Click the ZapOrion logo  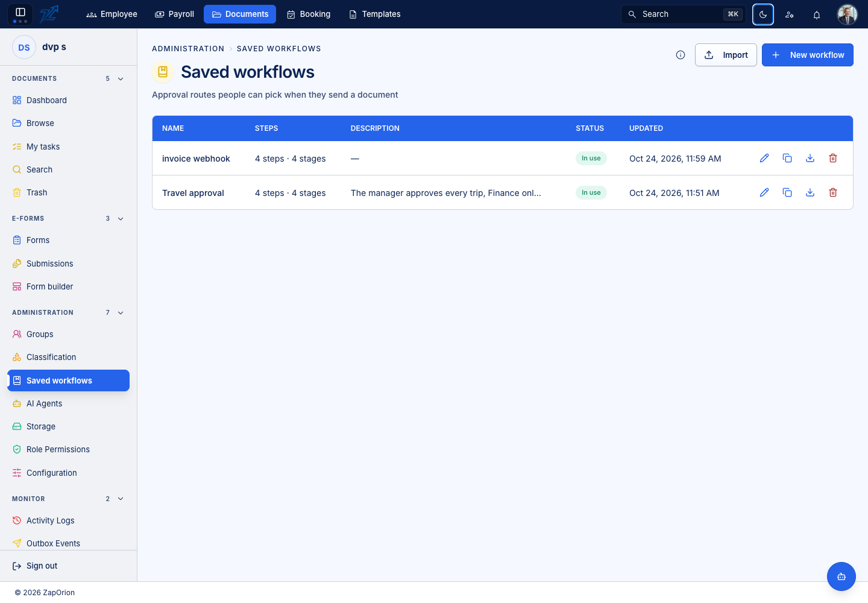click(49, 14)
